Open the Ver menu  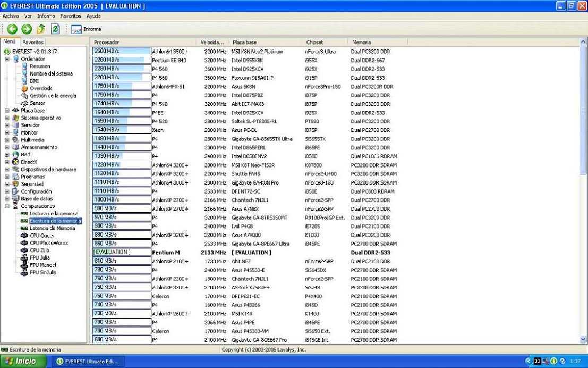[x=28, y=16]
